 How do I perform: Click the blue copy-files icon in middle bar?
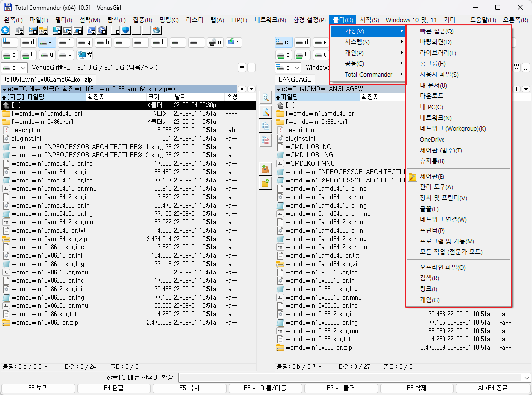coord(266,126)
